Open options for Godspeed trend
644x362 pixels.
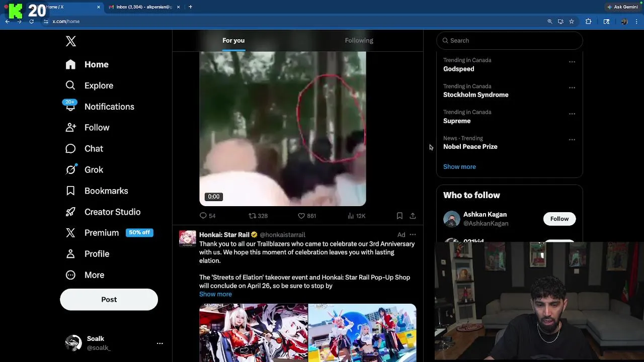coord(572,62)
